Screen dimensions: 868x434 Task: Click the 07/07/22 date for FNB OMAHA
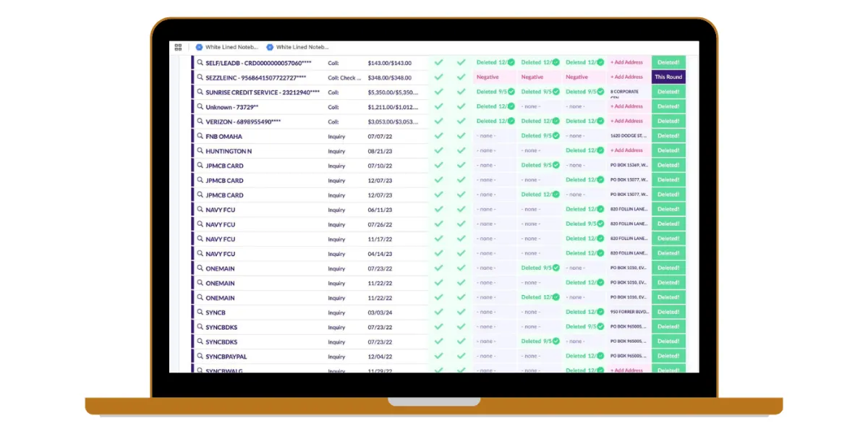[378, 136]
